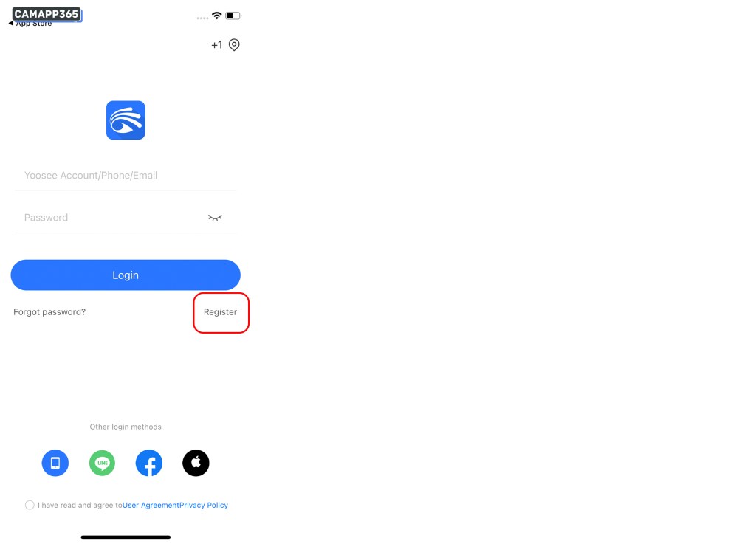The image size is (756, 544).
Task: Log in using the LINE icon
Action: (102, 463)
